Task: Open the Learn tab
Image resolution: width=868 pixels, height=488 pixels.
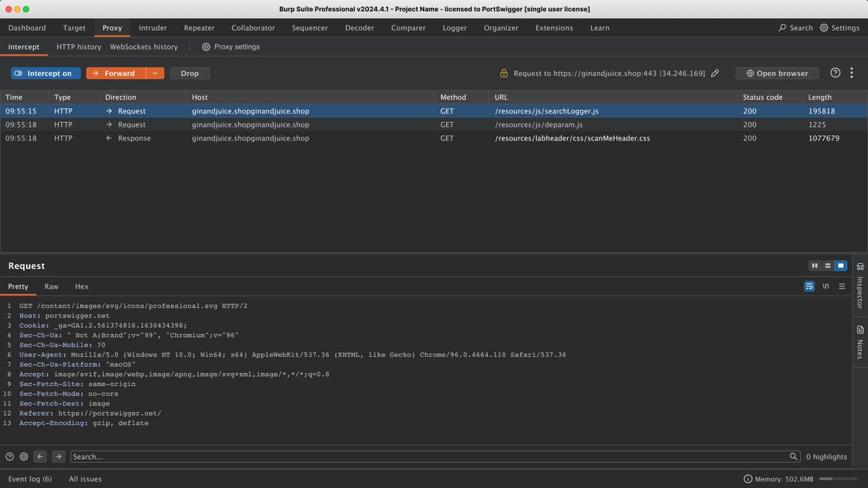Action: (x=600, y=28)
